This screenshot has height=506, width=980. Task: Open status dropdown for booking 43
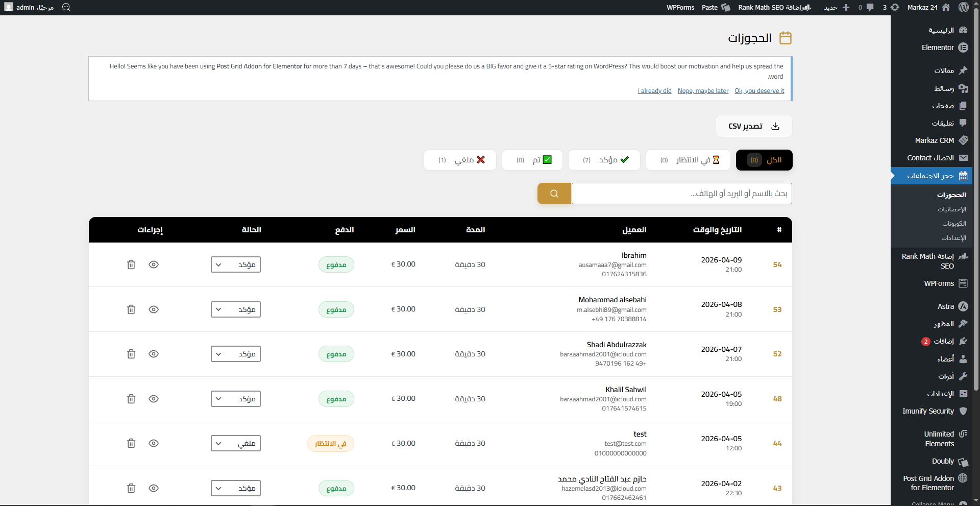(236, 488)
